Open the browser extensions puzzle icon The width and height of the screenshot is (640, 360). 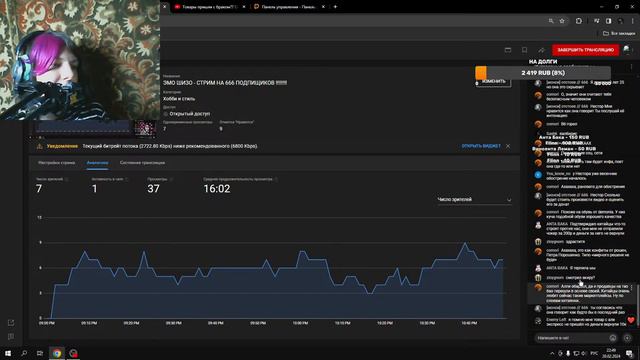(x=579, y=21)
